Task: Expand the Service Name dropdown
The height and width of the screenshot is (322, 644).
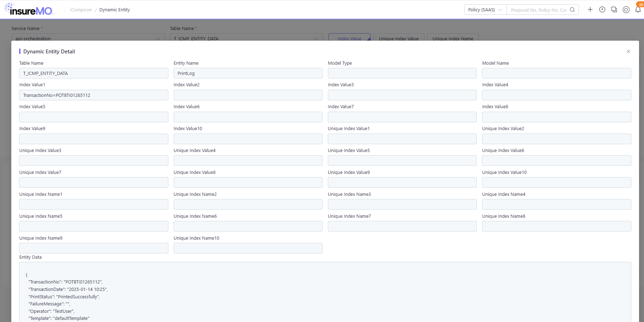Action: pyautogui.click(x=88, y=37)
